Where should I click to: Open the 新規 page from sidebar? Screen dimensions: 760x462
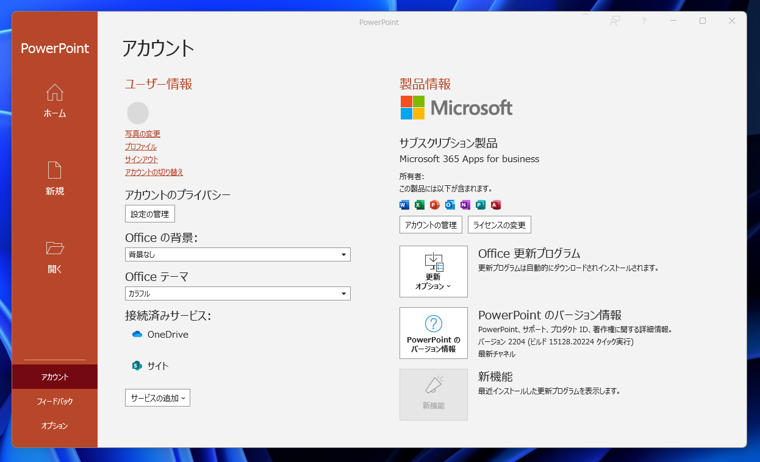click(54, 178)
